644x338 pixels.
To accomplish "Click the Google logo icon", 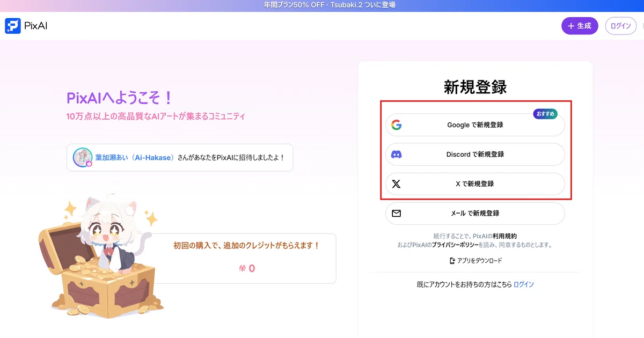I will click(396, 125).
